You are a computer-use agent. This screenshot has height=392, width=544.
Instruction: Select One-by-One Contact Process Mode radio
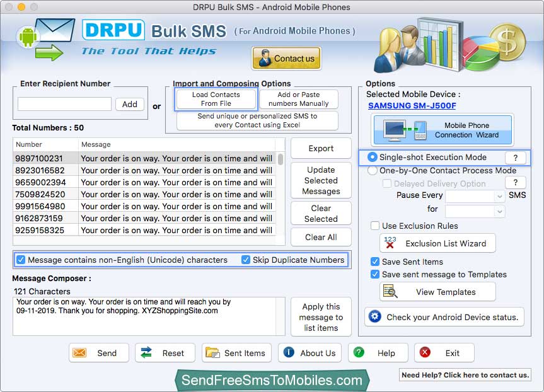pyautogui.click(x=373, y=170)
